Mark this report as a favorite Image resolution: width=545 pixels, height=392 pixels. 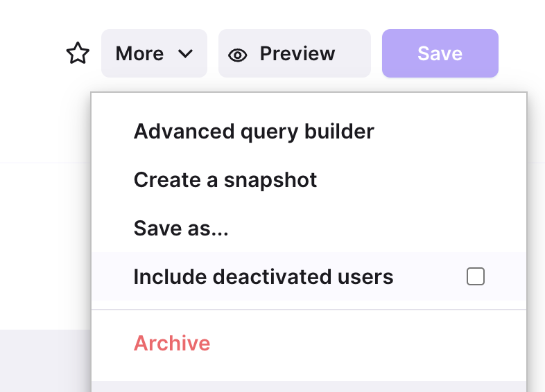78,53
